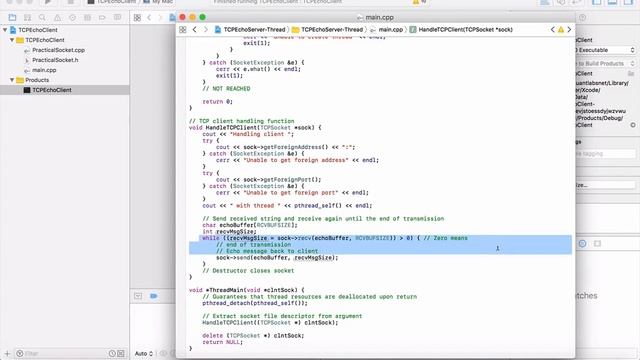The width and height of the screenshot is (640, 360).
Task: Open the Test navigator icon
Action: click(x=72, y=18)
